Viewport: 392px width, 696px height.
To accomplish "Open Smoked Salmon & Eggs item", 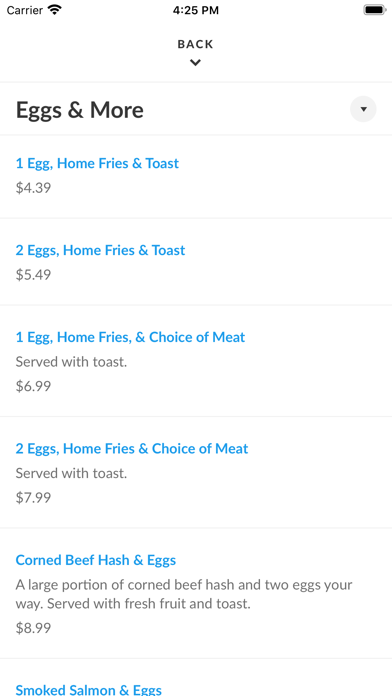I will coord(89,689).
